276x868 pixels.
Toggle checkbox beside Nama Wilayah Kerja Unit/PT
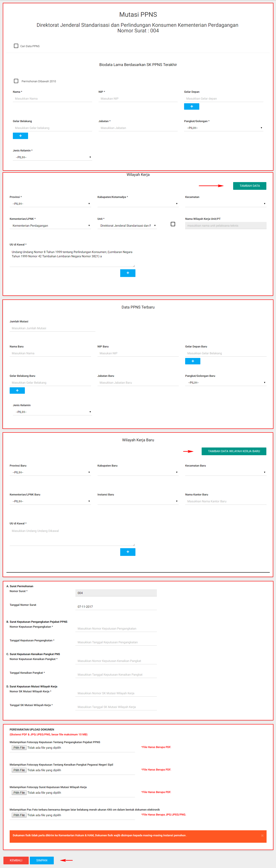[173, 224]
